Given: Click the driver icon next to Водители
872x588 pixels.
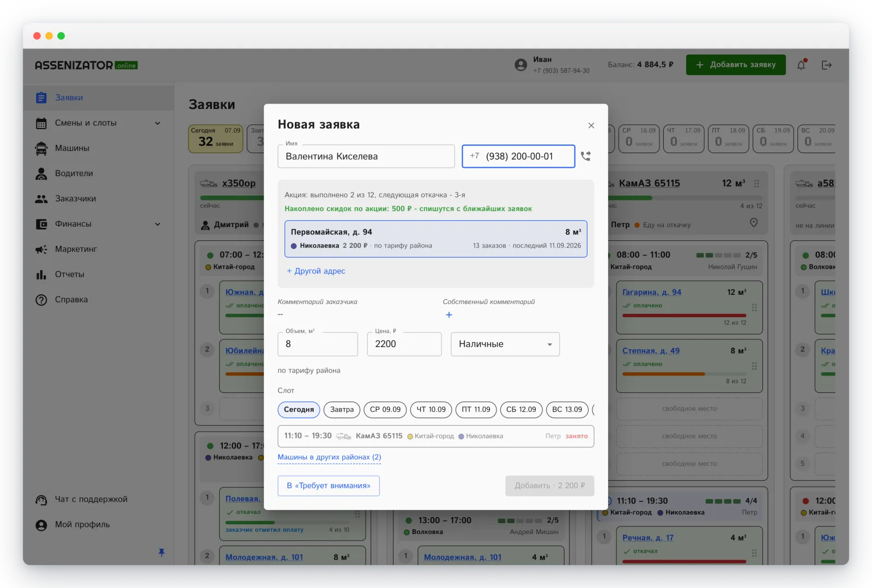Looking at the screenshot, I should tap(41, 173).
